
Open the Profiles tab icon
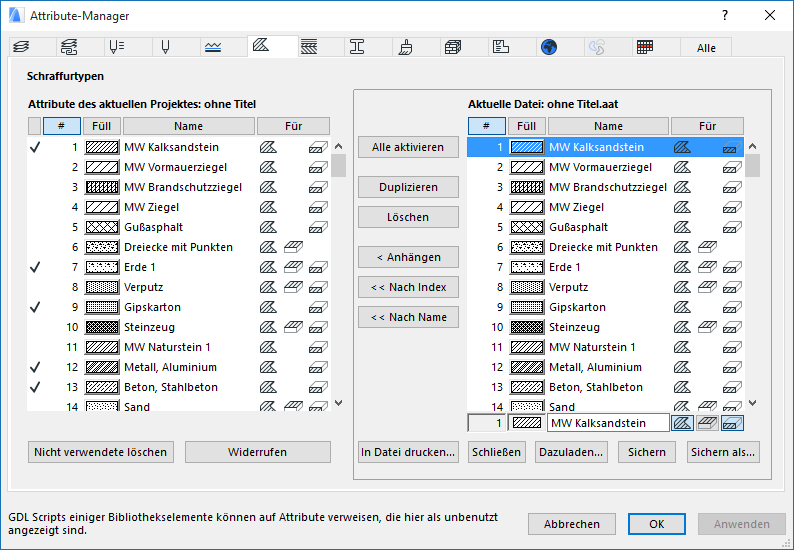pos(356,47)
